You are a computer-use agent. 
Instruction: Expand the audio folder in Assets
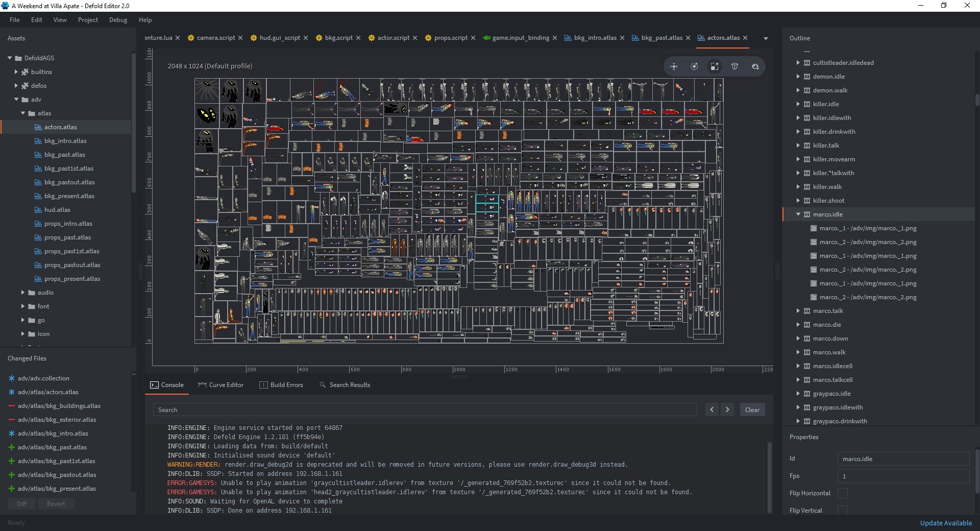[23, 293]
